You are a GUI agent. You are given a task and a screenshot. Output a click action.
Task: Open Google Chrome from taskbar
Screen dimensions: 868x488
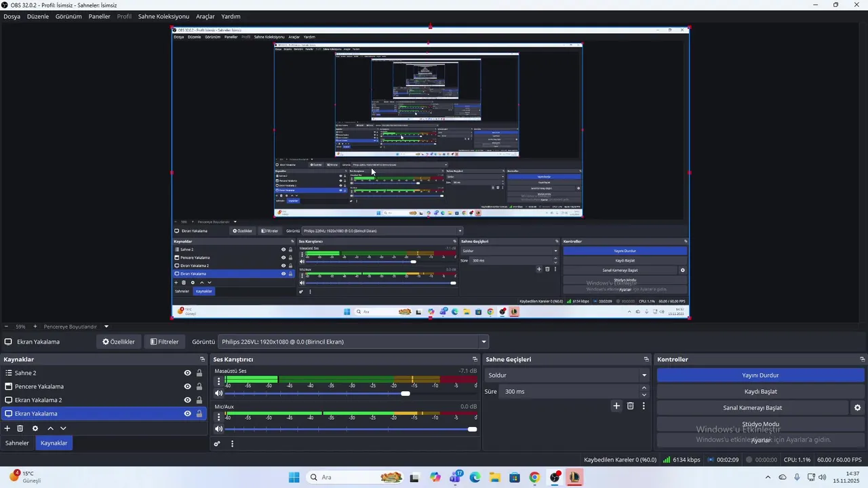pos(534,477)
